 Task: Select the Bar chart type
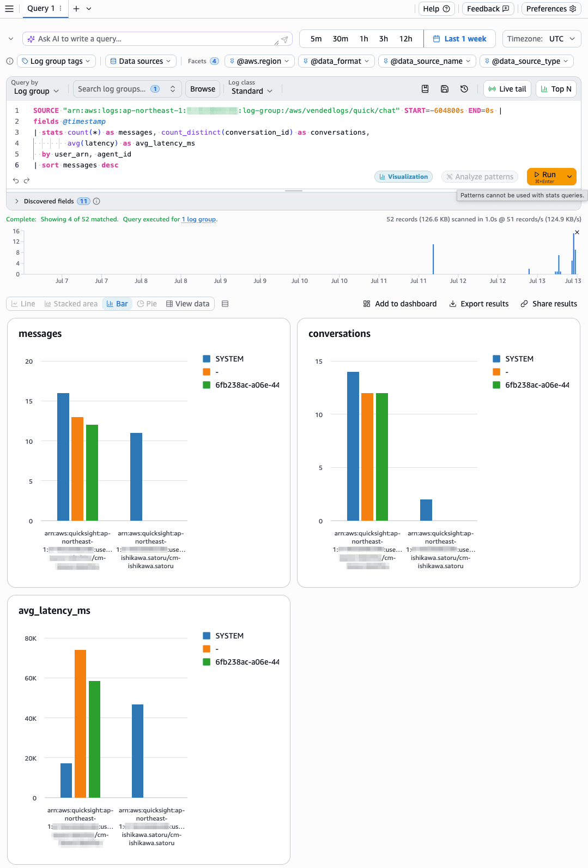(x=117, y=304)
